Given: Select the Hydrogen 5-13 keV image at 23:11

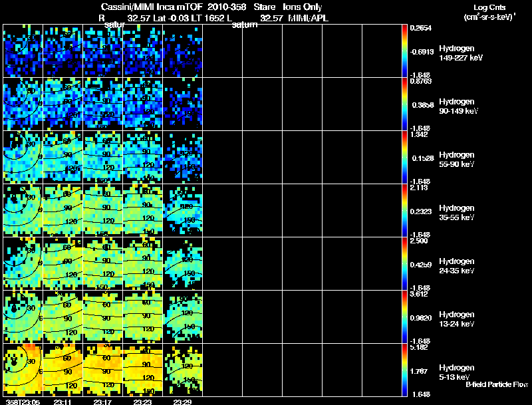Looking at the screenshot, I should (63, 370).
